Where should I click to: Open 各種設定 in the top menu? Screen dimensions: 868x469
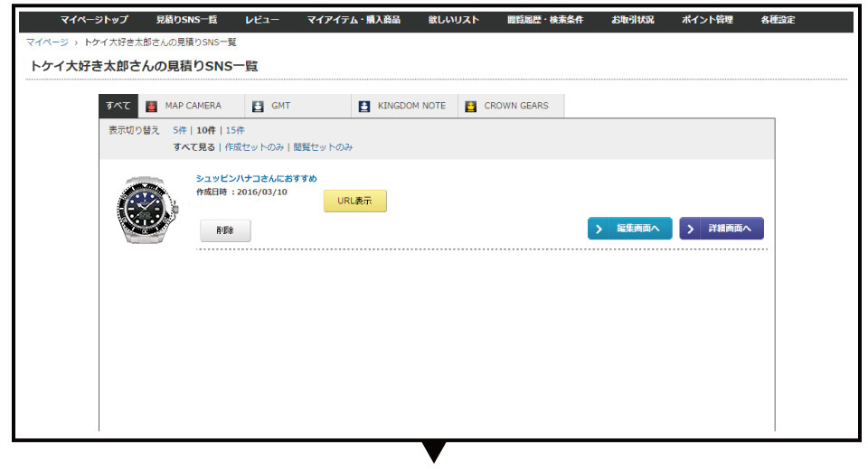pyautogui.click(x=778, y=20)
